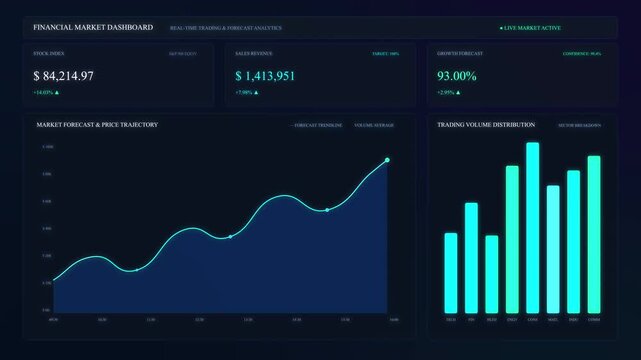Screen dimensions: 641x360
Task: Click the tallest CONS bar in volume chart
Action: pyautogui.click(x=533, y=228)
